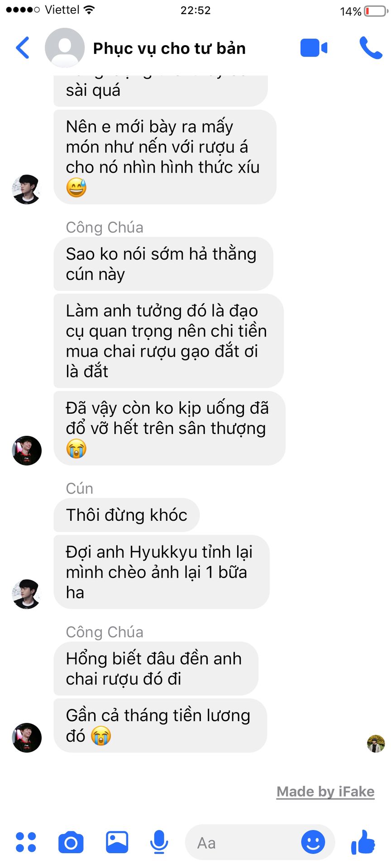Open the four-dots more apps menu
The width and height of the screenshot is (391, 868).
26,843
